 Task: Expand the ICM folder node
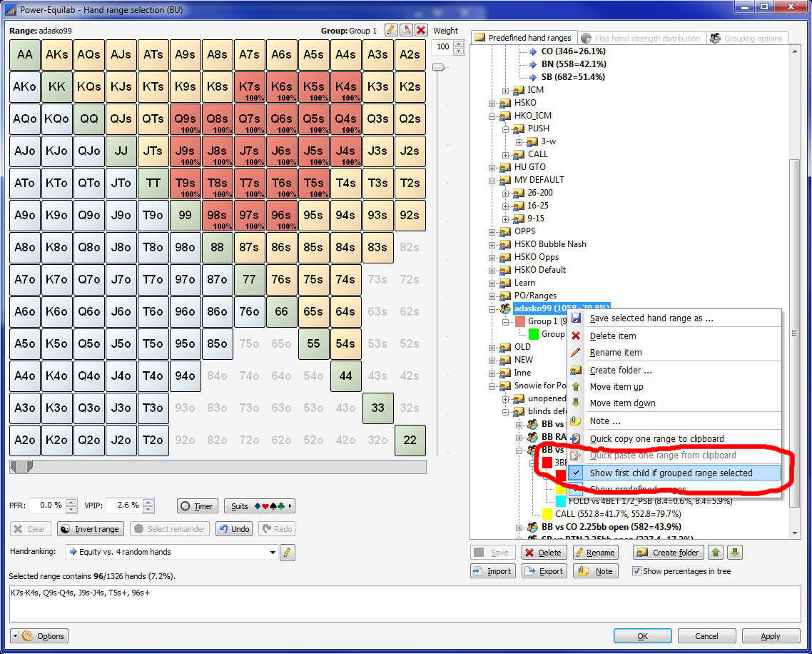(505, 91)
